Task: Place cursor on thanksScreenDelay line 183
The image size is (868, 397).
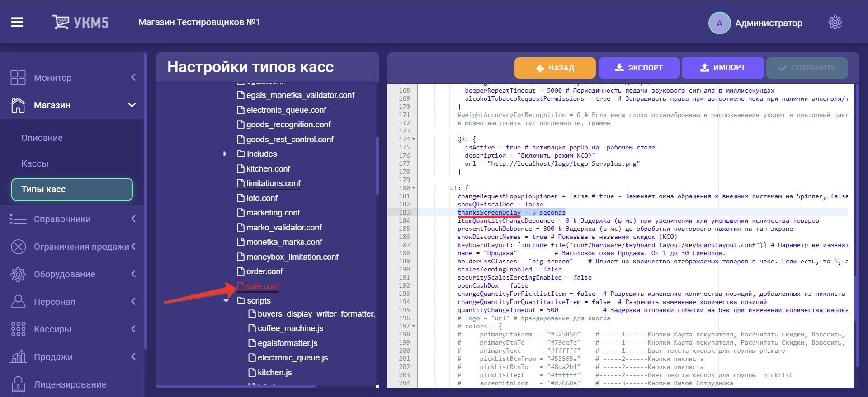Action: pyautogui.click(x=511, y=212)
